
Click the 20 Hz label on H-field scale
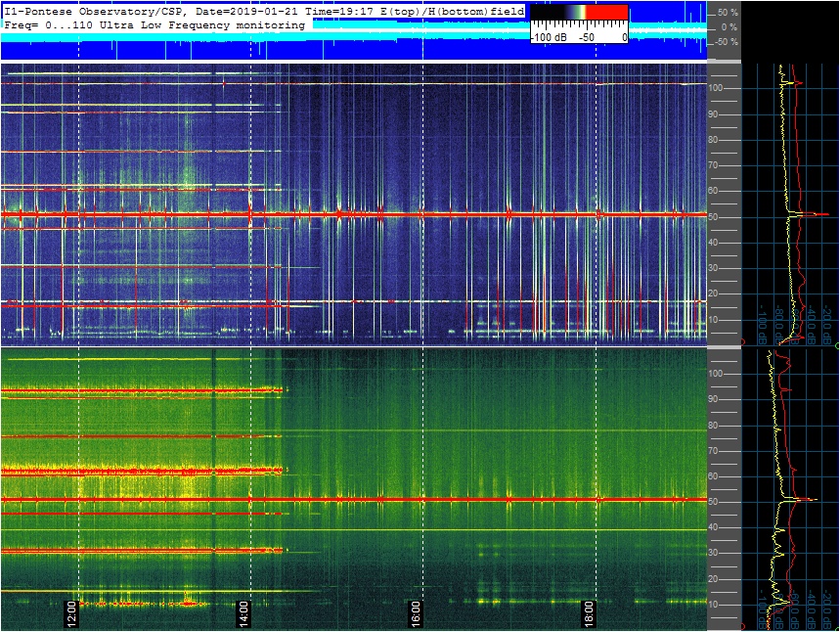coord(713,579)
